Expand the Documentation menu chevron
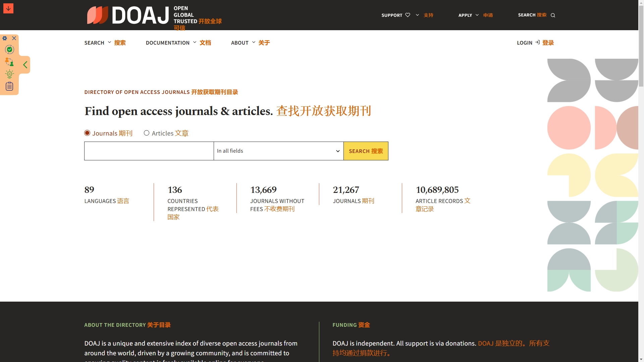644x362 pixels. coord(195,42)
